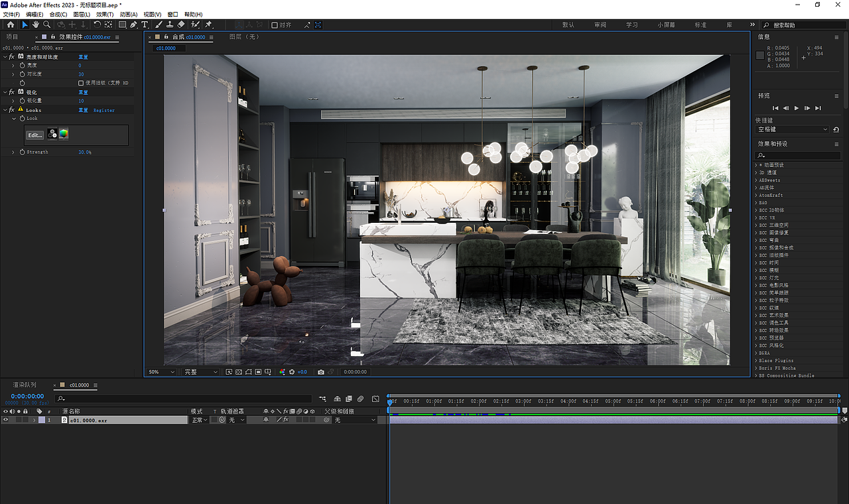Screen dimensions: 849x504
Task: Open the show channel RGB icon
Action: [x=283, y=372]
